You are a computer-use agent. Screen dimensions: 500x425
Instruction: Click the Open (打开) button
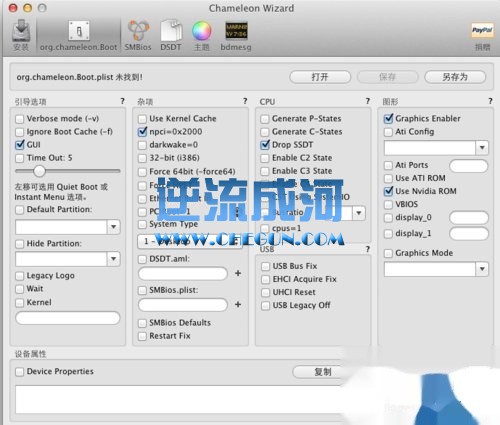(x=320, y=77)
